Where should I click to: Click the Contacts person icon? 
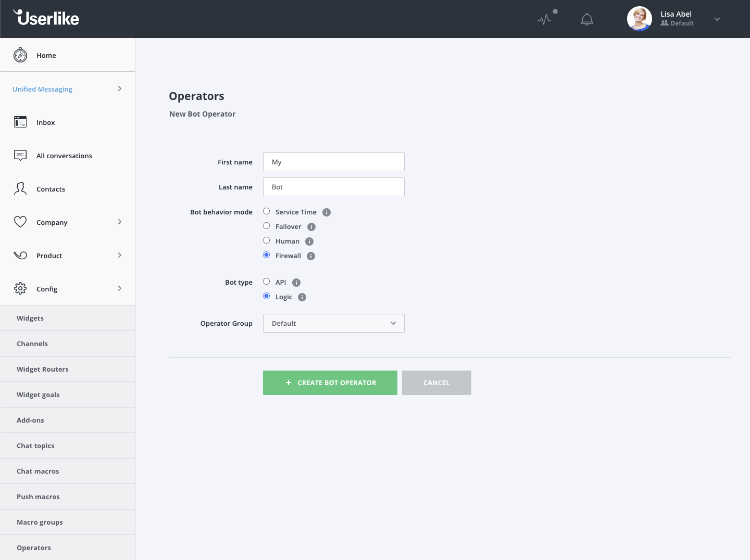(20, 189)
